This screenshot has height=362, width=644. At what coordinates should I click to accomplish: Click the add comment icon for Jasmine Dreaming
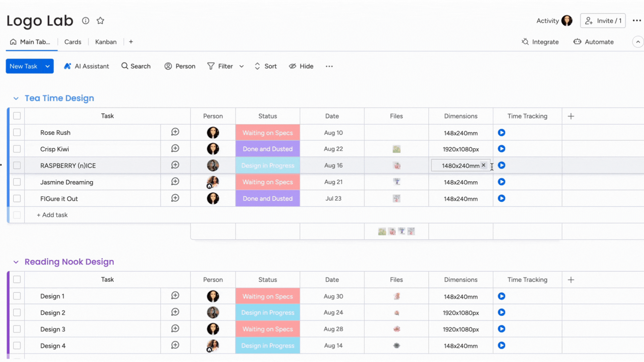tap(176, 182)
